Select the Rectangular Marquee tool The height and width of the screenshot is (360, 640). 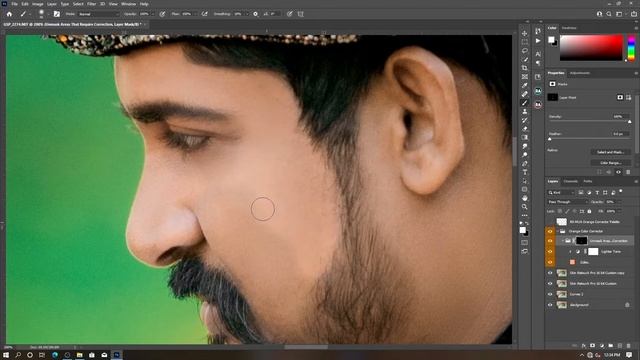524,42
